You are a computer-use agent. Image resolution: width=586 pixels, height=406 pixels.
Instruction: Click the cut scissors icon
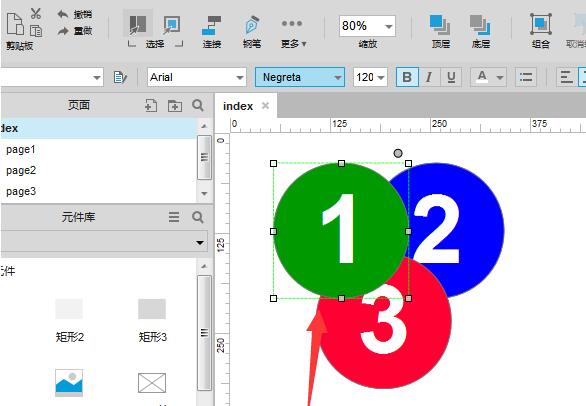click(x=36, y=14)
